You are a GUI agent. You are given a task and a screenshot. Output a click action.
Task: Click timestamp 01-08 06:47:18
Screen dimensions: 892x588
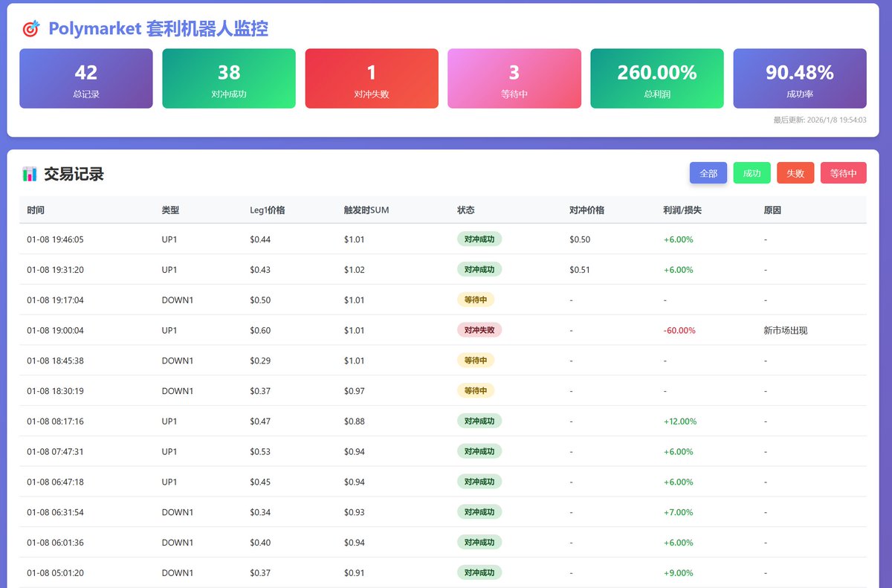56,482
